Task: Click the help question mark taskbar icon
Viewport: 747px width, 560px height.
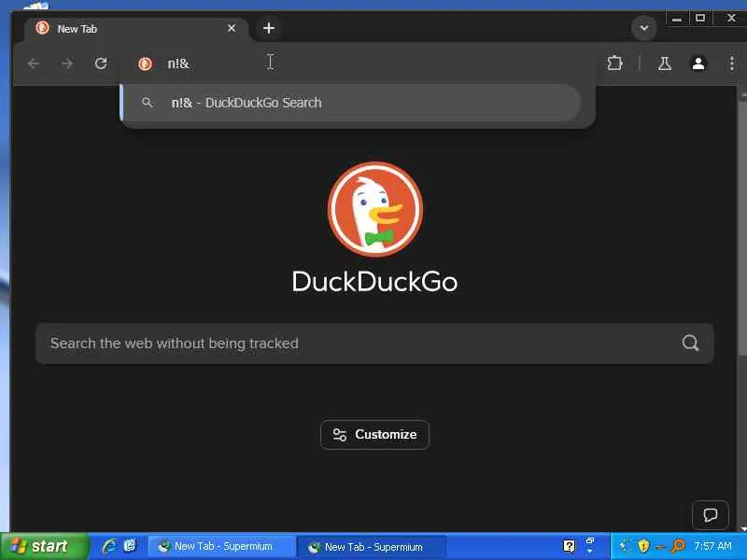Action: 570,546
